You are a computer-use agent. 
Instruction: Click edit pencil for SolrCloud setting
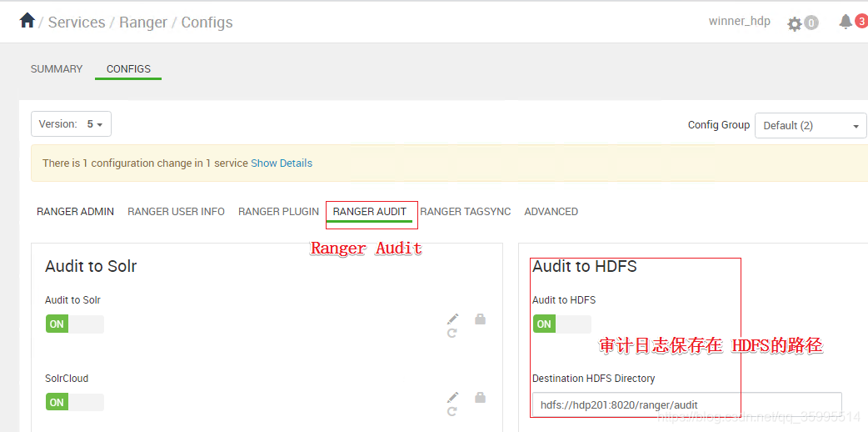453,397
